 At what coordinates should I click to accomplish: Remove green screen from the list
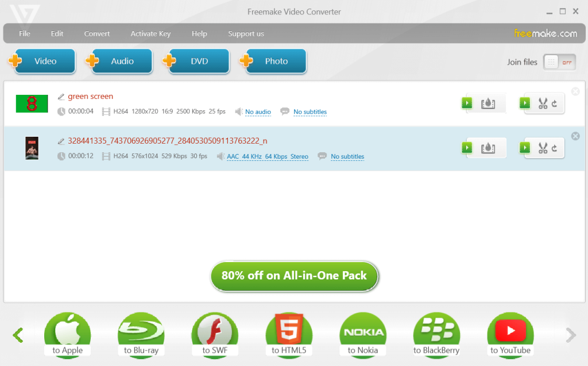(x=575, y=91)
